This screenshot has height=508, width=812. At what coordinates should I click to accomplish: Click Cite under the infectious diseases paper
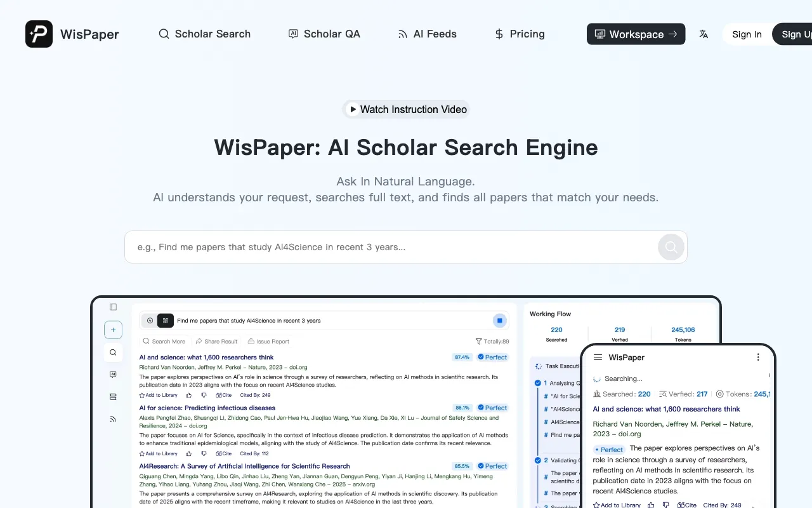click(223, 453)
